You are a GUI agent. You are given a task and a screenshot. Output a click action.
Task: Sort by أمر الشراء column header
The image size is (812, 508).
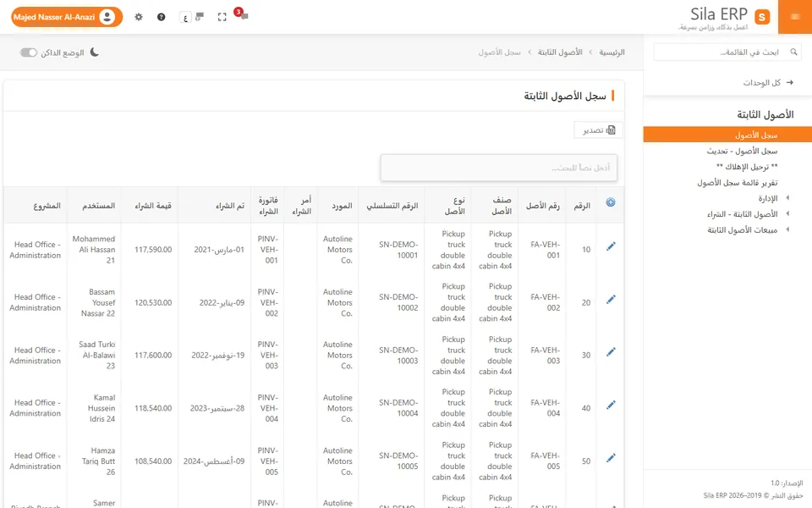point(301,206)
